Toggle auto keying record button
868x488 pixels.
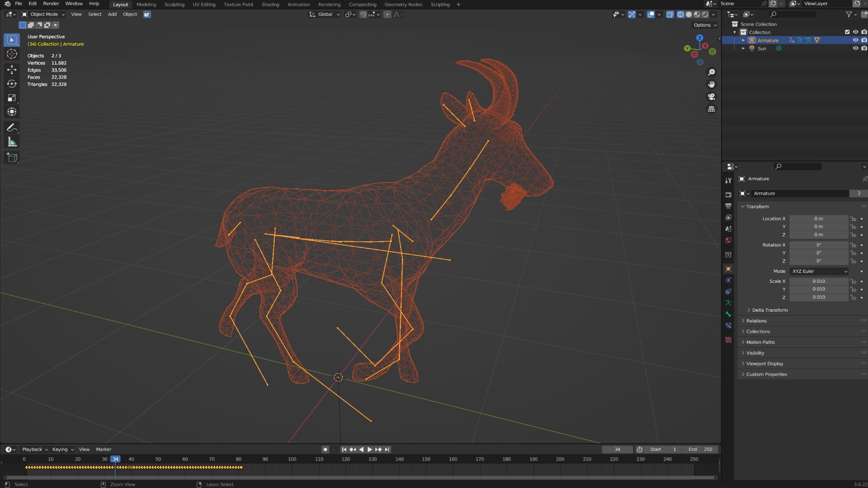325,450
